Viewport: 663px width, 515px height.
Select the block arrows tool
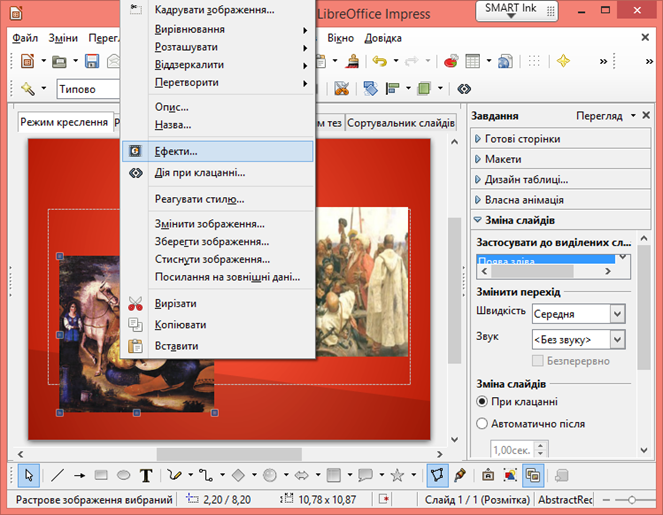coord(301,475)
